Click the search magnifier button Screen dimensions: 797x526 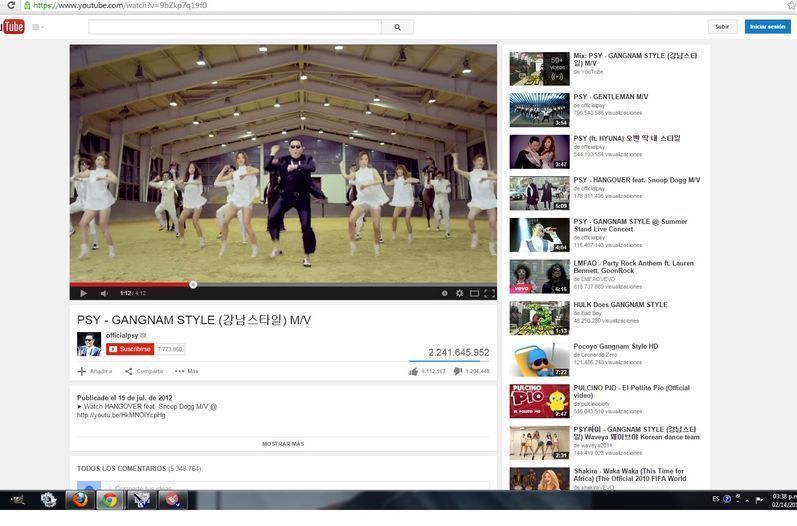tap(397, 27)
